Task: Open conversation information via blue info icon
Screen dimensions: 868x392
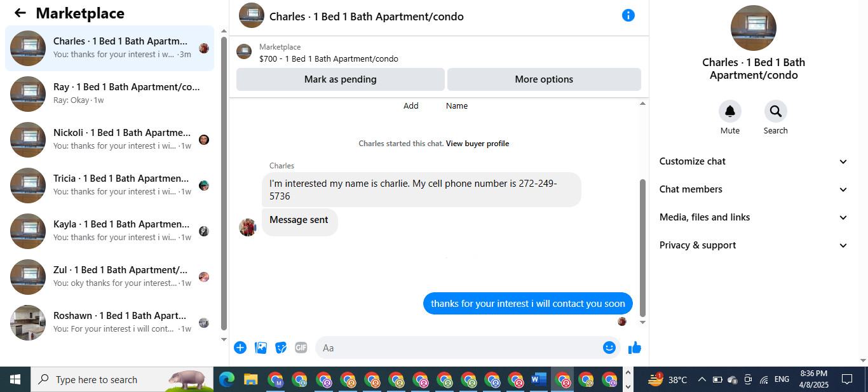Action: [x=628, y=15]
